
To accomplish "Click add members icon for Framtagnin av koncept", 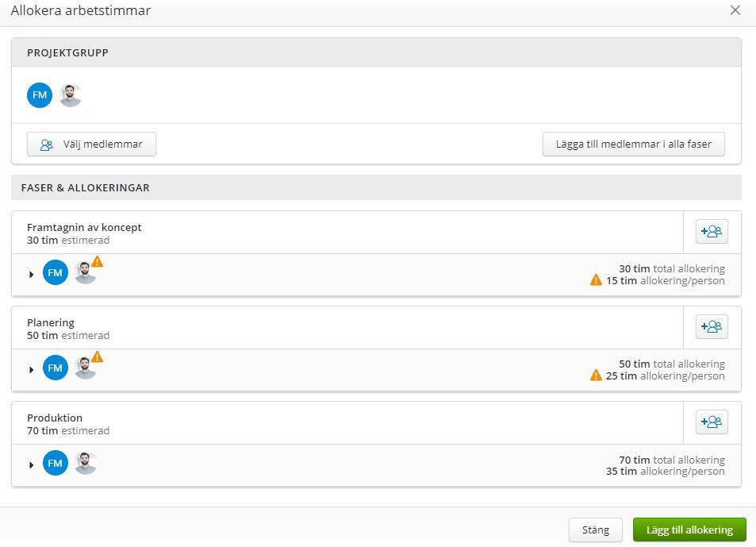I will [711, 232].
